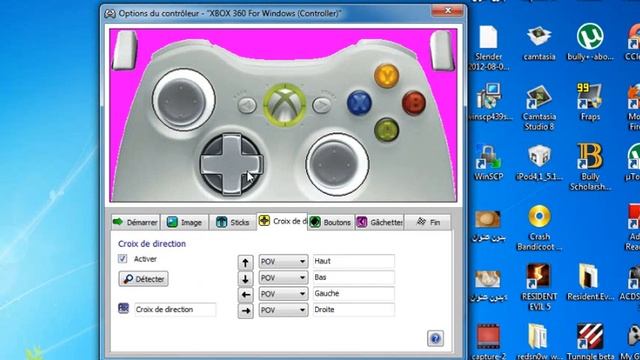640x360 pixels.
Task: Open the Fraps desktop shortcut
Action: [590, 102]
